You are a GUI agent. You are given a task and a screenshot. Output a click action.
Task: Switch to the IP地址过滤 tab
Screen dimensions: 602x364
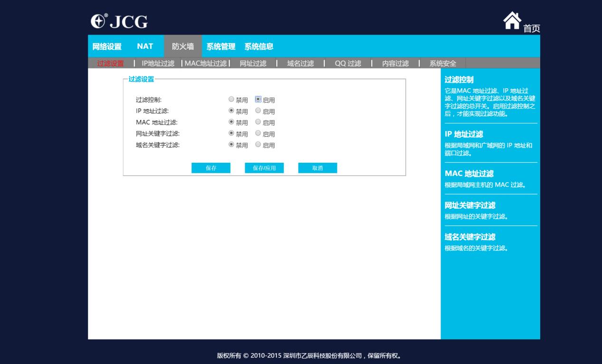click(157, 62)
